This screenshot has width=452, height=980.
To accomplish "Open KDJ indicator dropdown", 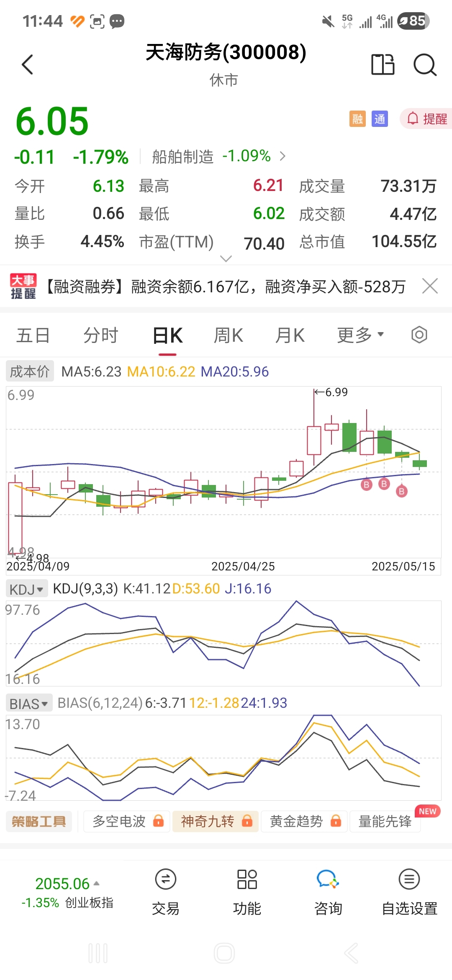I will 27,589.
